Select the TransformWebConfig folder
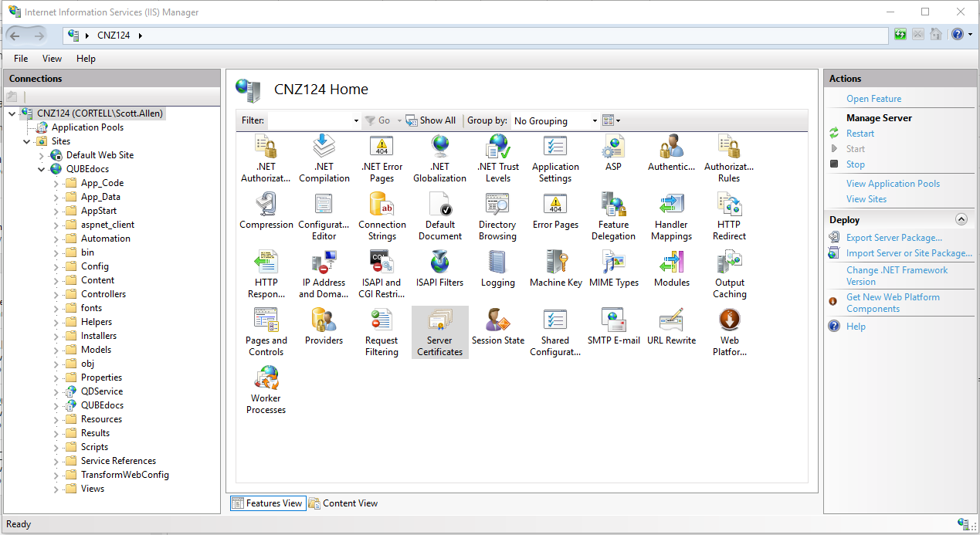 (125, 475)
